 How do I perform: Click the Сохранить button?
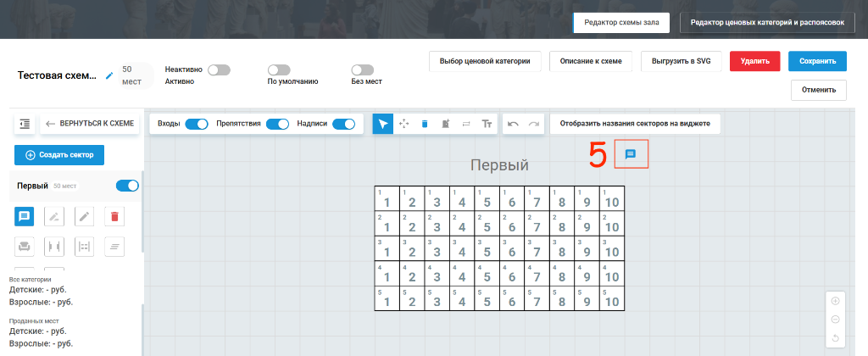[817, 61]
